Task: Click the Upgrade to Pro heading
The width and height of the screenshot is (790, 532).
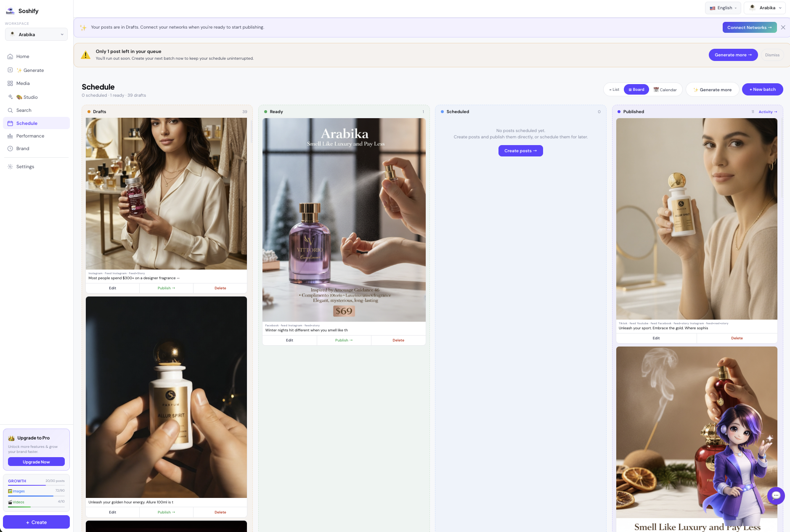Action: pos(34,438)
